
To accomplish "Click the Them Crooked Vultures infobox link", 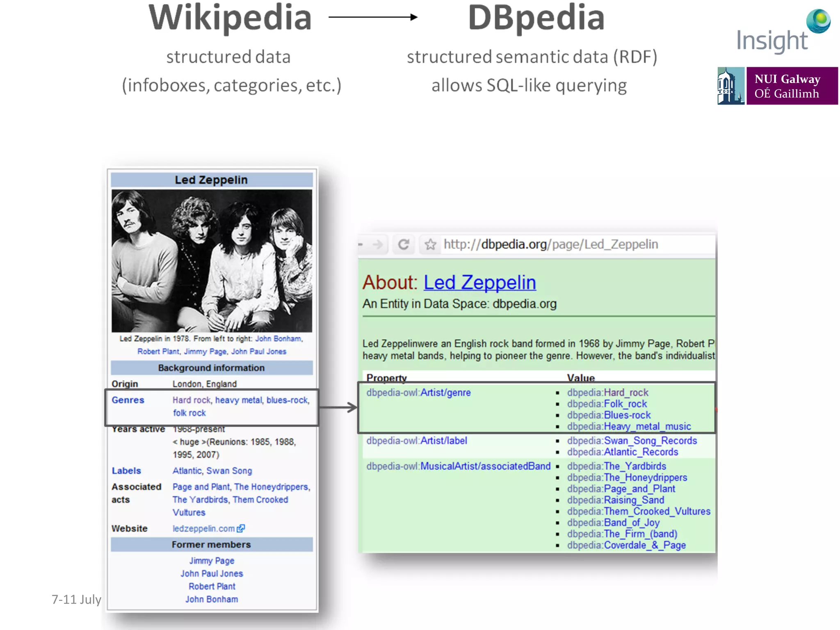I will (x=260, y=500).
